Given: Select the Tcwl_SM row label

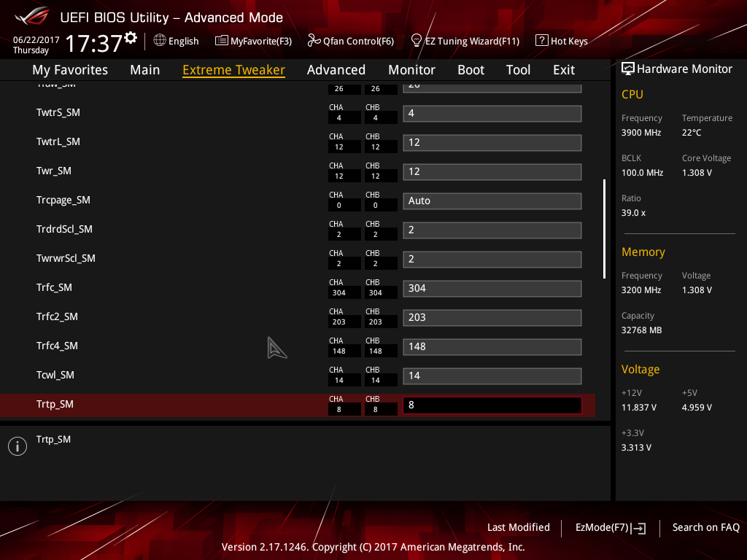Looking at the screenshot, I should pyautogui.click(x=55, y=375).
